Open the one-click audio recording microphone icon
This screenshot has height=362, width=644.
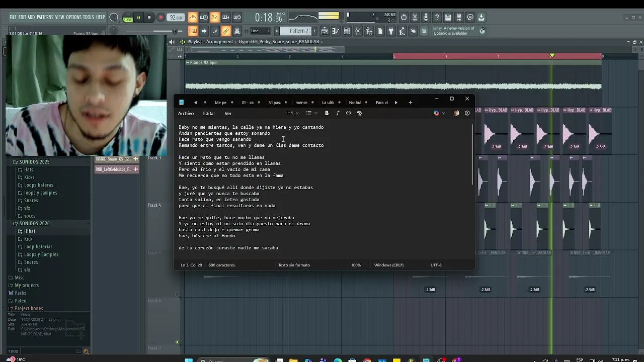point(426,18)
